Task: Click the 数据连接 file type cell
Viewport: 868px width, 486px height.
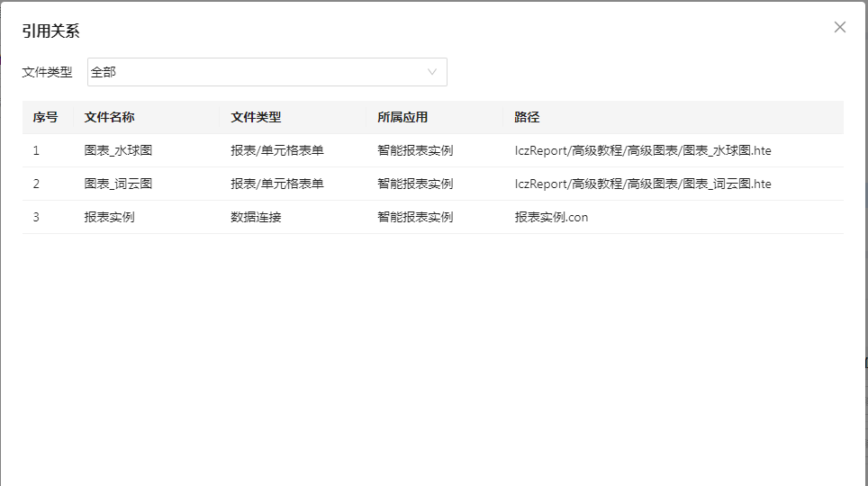Action: tap(256, 217)
